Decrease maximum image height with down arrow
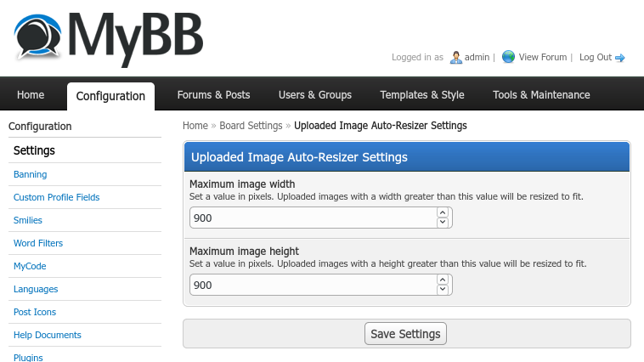644x362 pixels. (x=442, y=290)
